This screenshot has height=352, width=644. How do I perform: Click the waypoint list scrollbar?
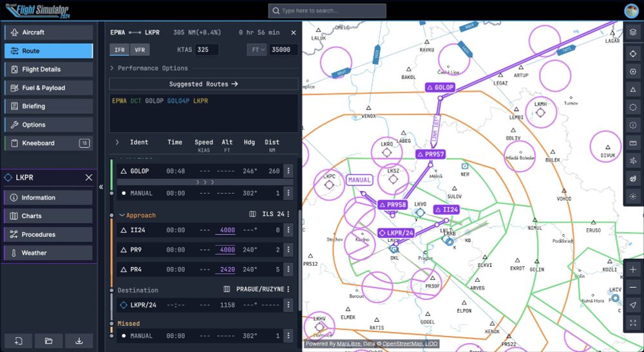point(300,261)
